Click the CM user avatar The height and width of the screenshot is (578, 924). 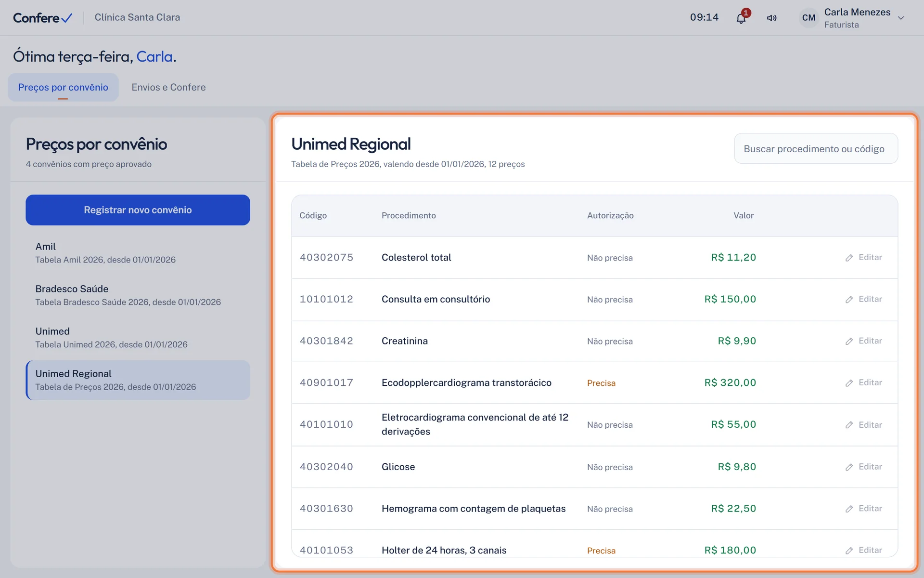point(809,18)
